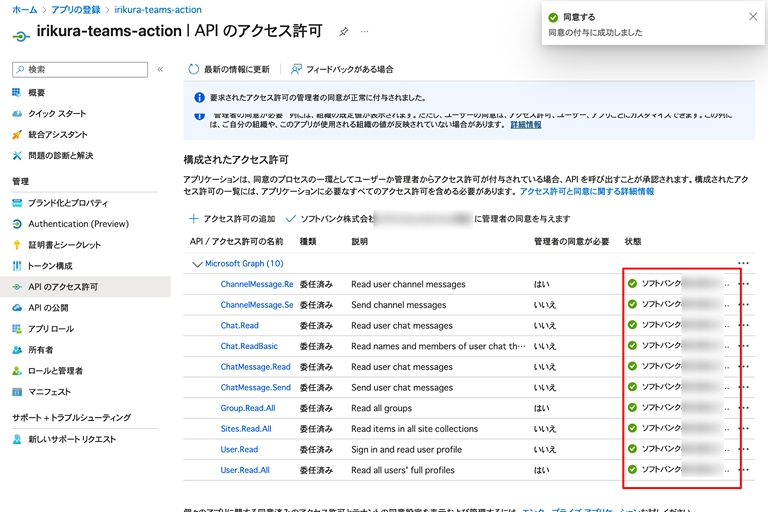This screenshot has height=512, width=768.
Task: Click the ロールと管理者 icon
Action: click(x=17, y=371)
